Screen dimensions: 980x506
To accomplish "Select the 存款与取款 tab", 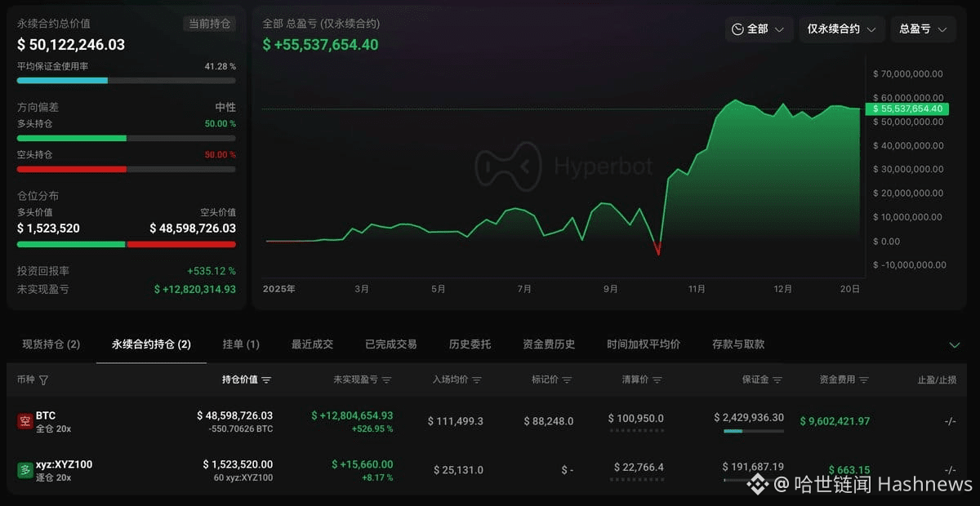I will point(738,344).
